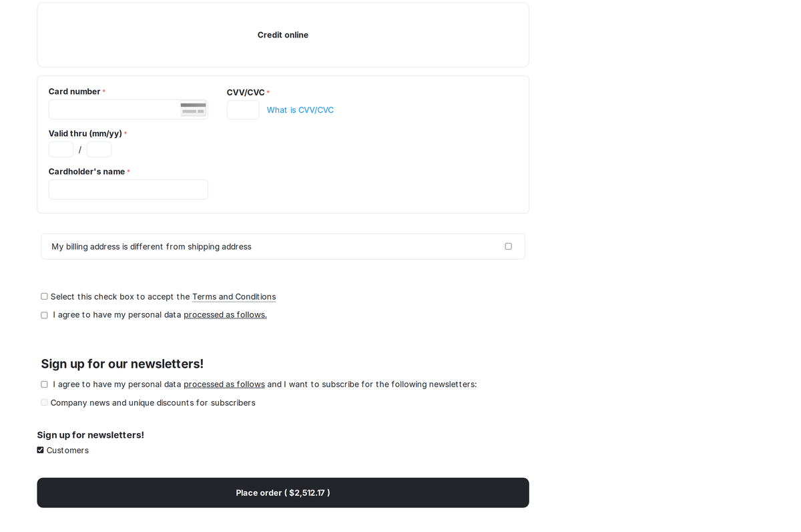The width and height of the screenshot is (801, 532).
Task: Open the What is CVV/CVC link
Action: [300, 110]
